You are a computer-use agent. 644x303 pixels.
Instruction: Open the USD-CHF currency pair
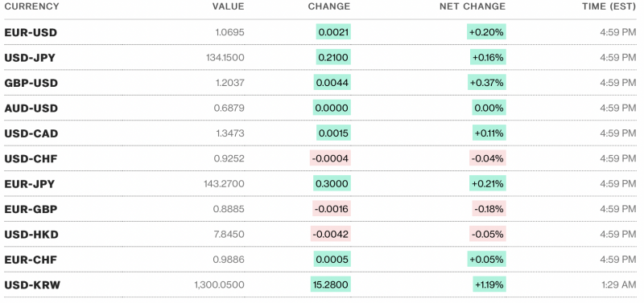(x=31, y=158)
